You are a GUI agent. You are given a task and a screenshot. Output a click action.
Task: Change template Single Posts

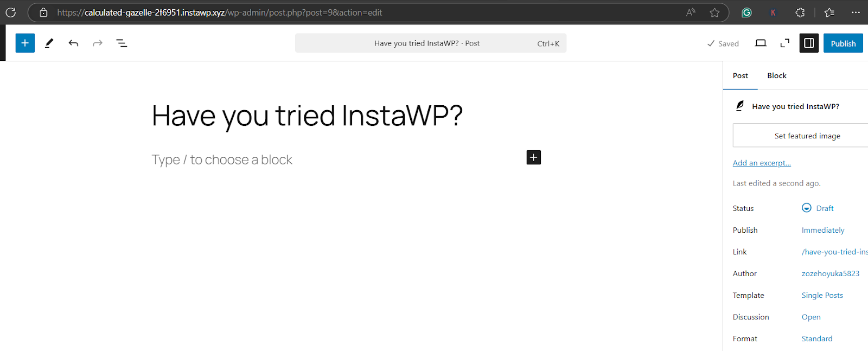pyautogui.click(x=822, y=295)
